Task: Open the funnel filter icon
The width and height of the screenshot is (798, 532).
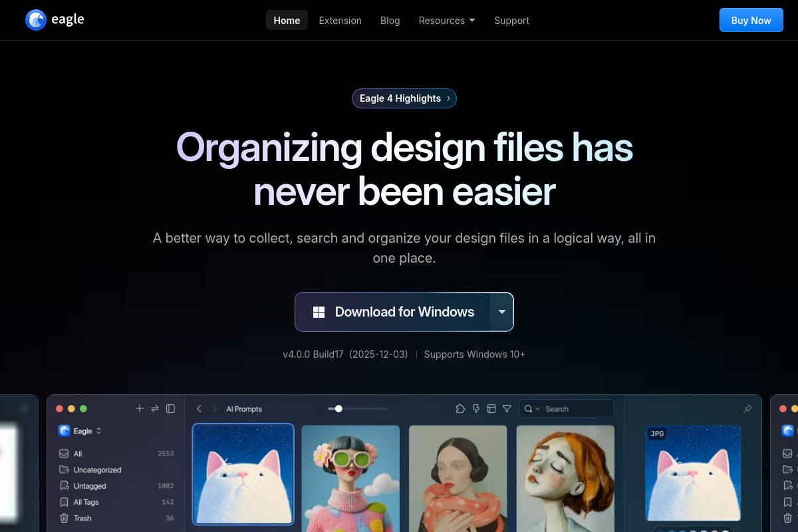Action: click(507, 408)
